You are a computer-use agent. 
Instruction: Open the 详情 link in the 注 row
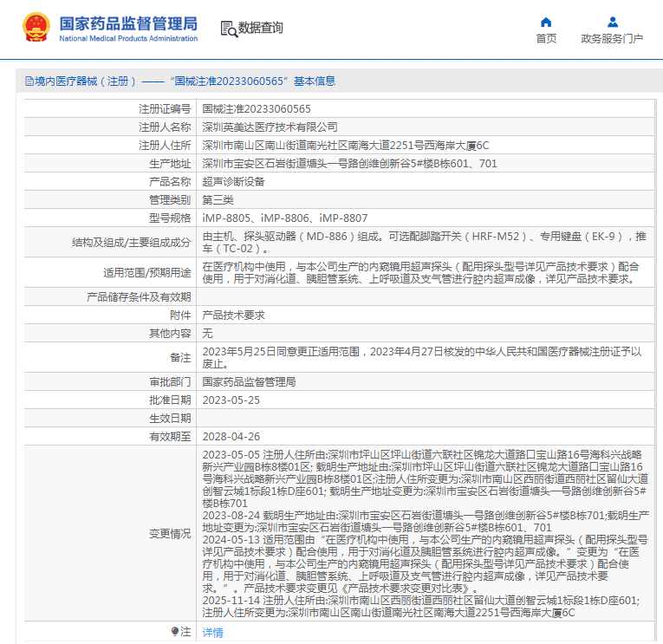tap(212, 633)
